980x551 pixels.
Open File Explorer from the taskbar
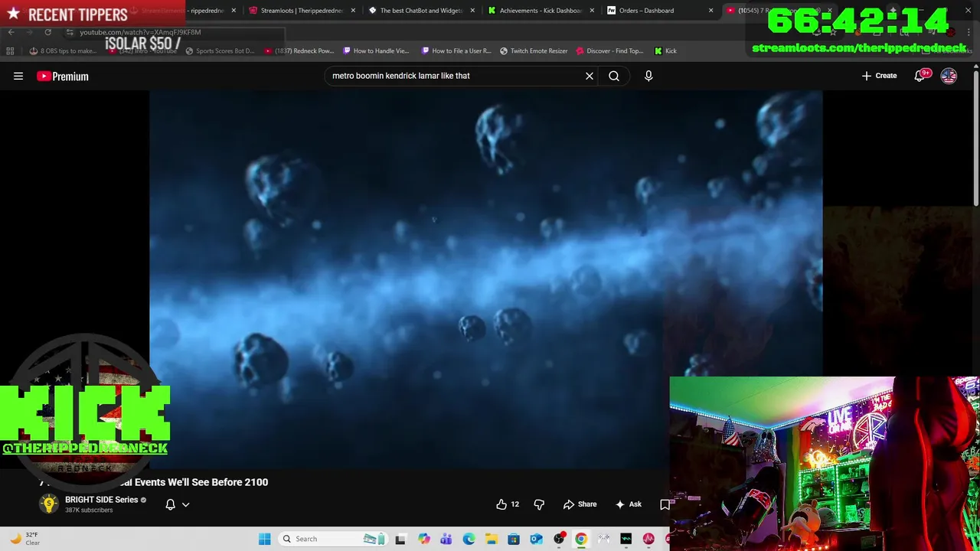(492, 539)
